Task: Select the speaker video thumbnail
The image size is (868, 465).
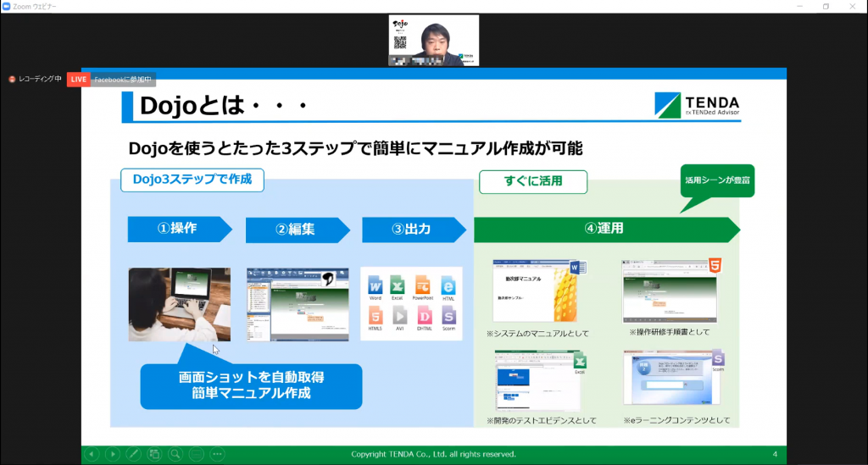Action: 433,41
